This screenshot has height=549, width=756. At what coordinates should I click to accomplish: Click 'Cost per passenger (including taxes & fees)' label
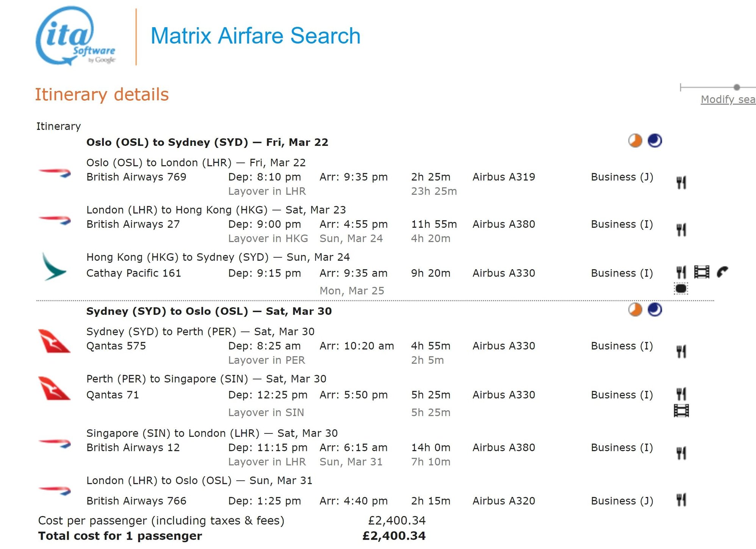[161, 521]
